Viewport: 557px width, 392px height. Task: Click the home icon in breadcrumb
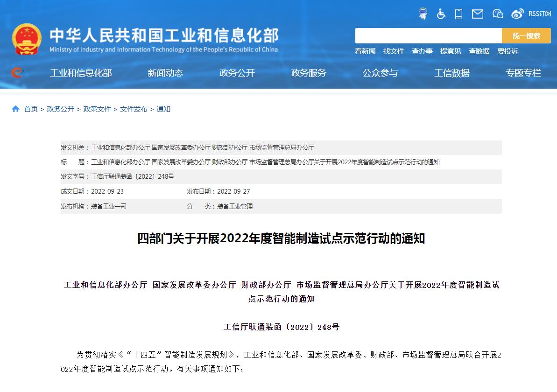(x=15, y=109)
